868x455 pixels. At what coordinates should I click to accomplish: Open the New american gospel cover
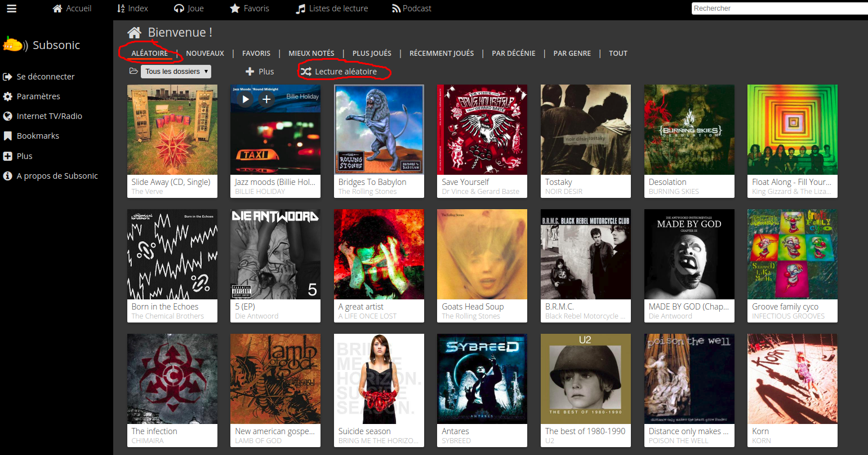click(275, 379)
